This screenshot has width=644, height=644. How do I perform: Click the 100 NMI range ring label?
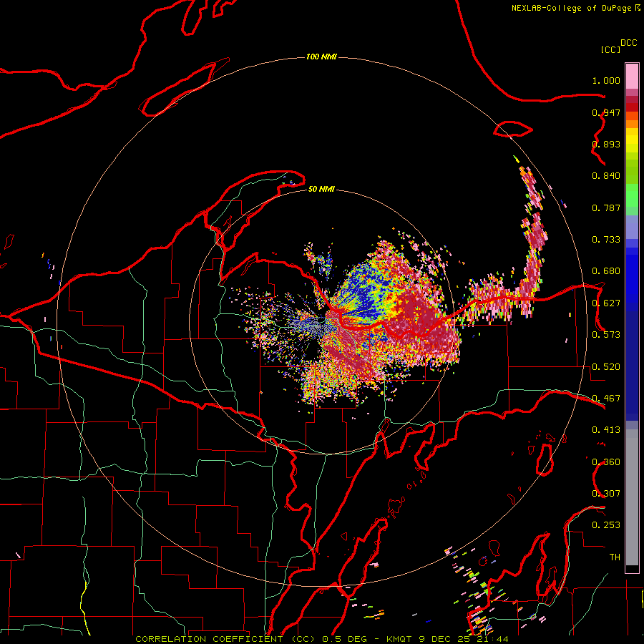coord(321,57)
